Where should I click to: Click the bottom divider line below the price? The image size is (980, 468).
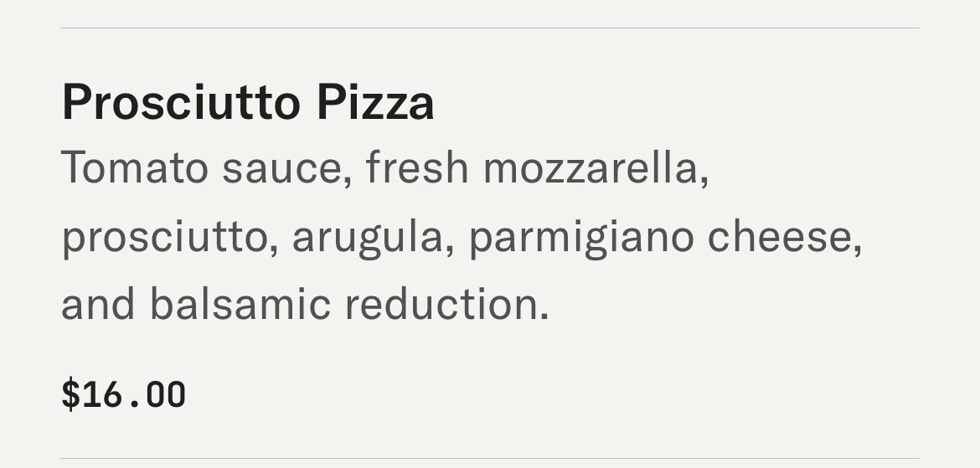pyautogui.click(x=490, y=459)
